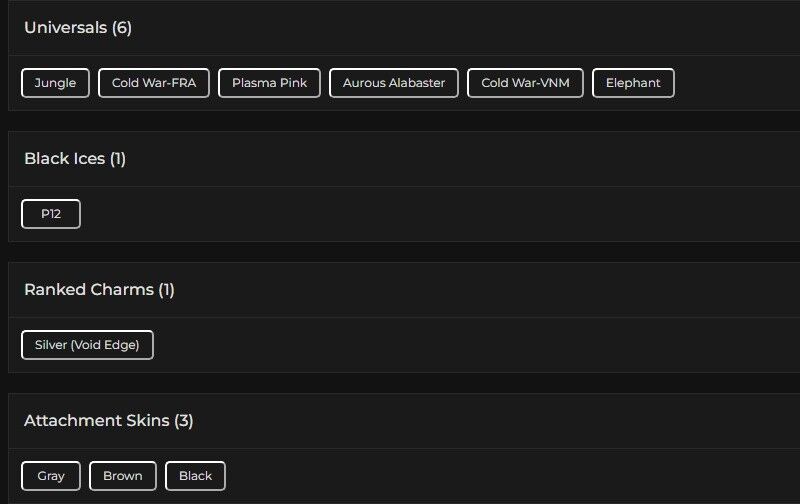800x504 pixels.
Task: Click the (1) count beside Black Ices
Action: 118,159
